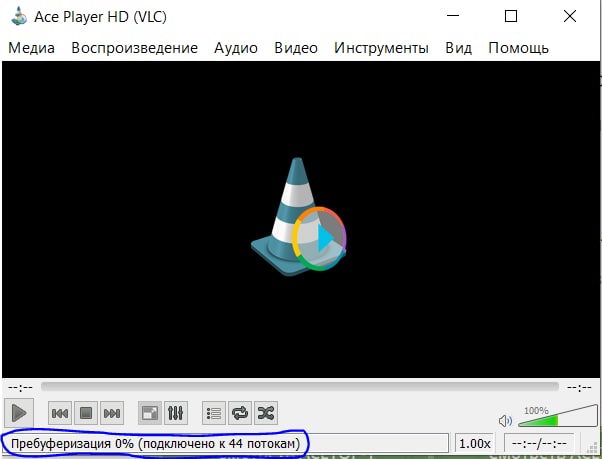Screen dimensions: 602x459
Task: Maximize the Ace Player HD window
Action: [511, 16]
